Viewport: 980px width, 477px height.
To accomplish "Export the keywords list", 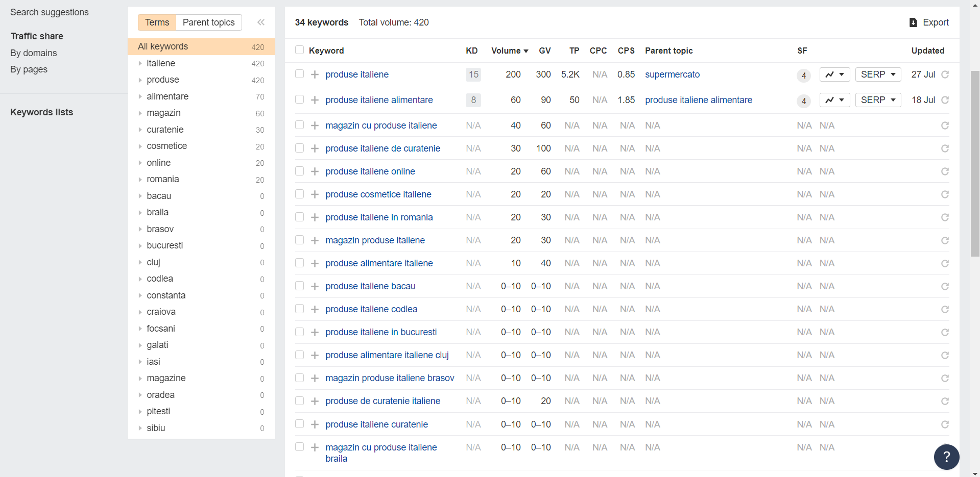I will pyautogui.click(x=929, y=22).
